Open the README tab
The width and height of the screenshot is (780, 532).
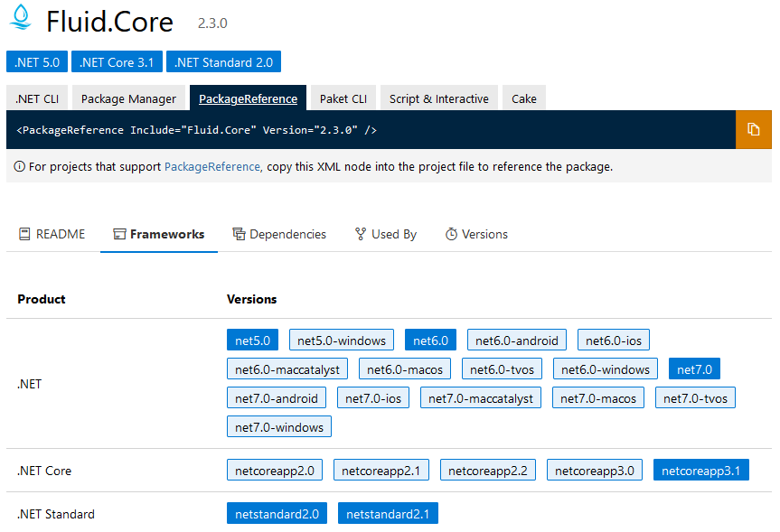pos(52,234)
